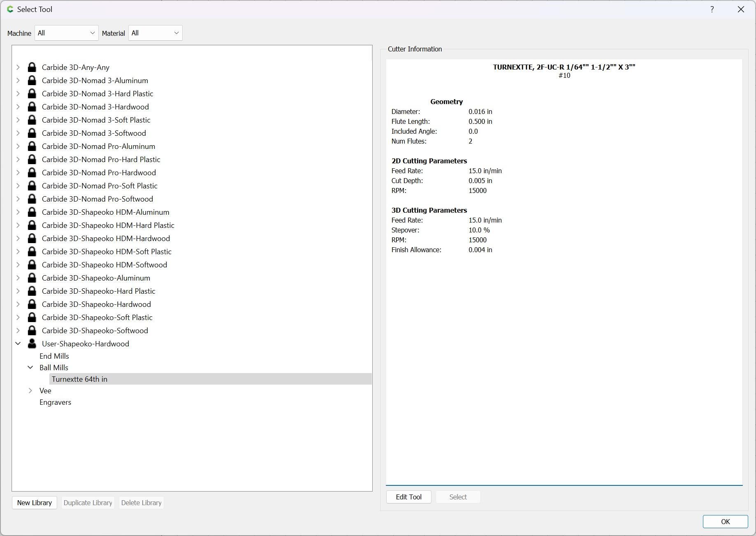Select Carbide 3D-Nomad Pro-Hard Plastic row
The image size is (756, 536).
[101, 159]
